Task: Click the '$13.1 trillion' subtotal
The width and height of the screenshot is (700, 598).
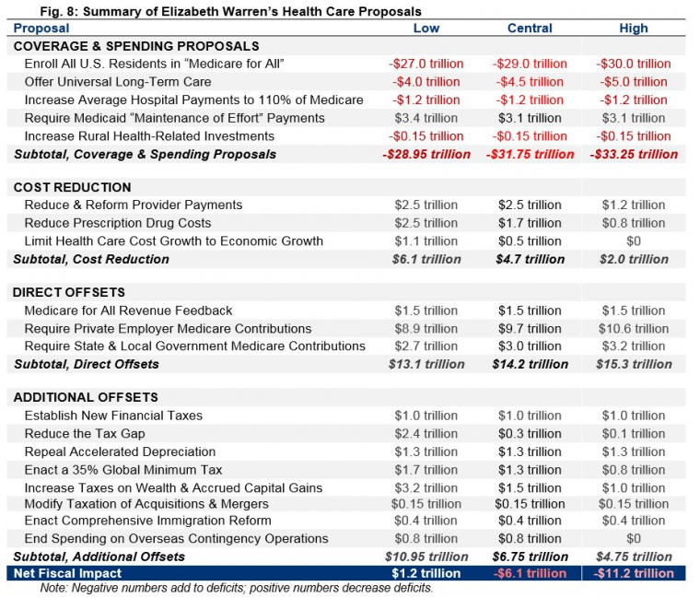Action: [x=426, y=364]
